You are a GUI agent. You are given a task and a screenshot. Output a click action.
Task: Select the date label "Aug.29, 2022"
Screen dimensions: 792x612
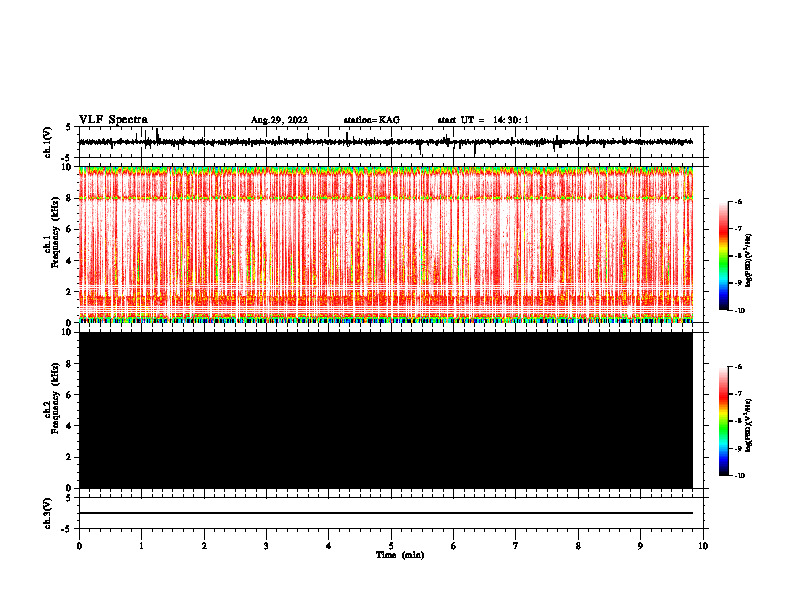tap(279, 120)
